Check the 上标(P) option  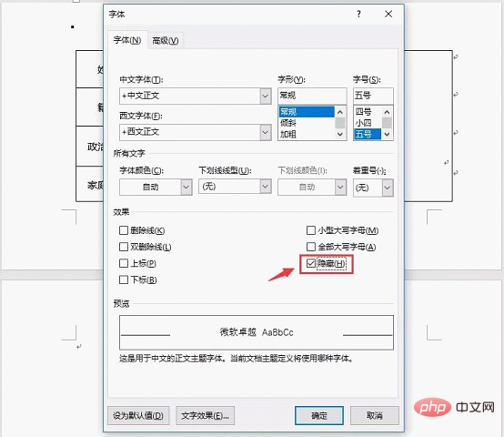pos(124,263)
